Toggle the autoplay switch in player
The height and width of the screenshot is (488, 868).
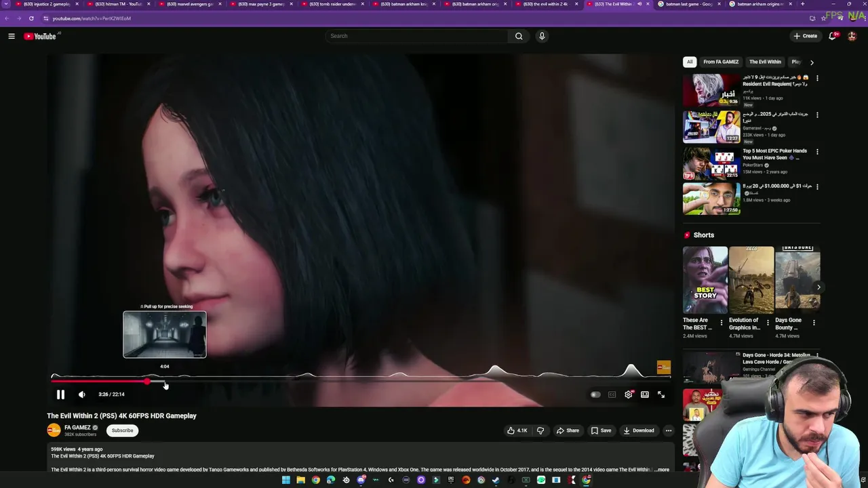pyautogui.click(x=595, y=394)
